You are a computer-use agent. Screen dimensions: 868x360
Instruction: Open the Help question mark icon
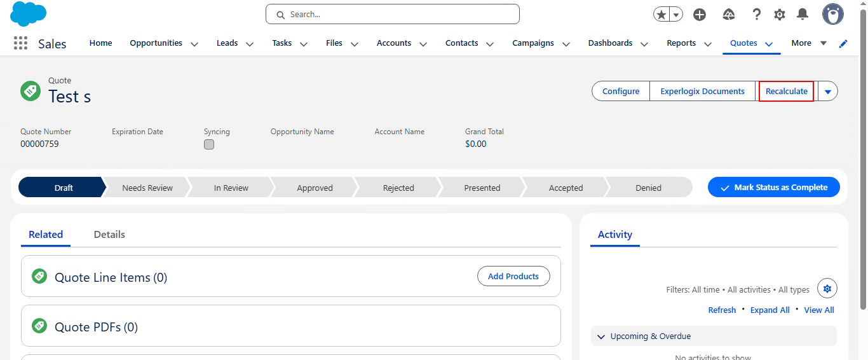tap(757, 15)
